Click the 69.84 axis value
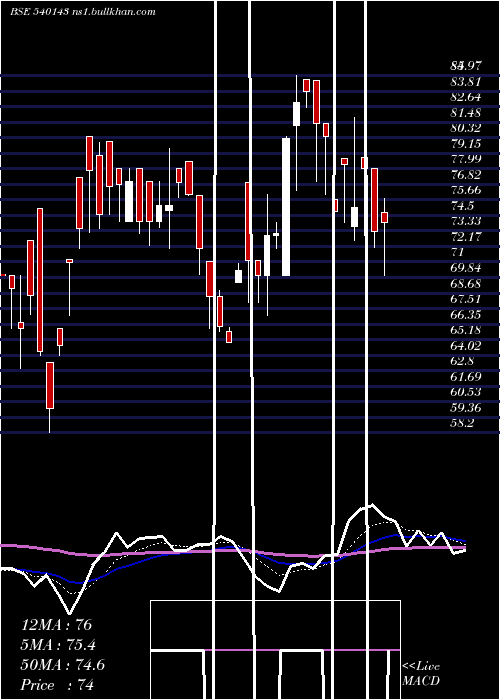Image resolution: width=500 pixels, height=700 pixels. tap(465, 268)
